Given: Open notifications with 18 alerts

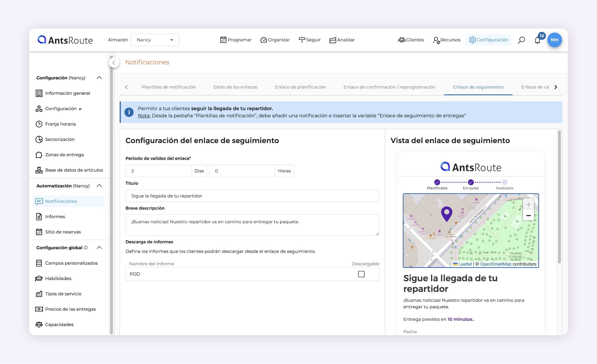Looking at the screenshot, I should pyautogui.click(x=537, y=40).
